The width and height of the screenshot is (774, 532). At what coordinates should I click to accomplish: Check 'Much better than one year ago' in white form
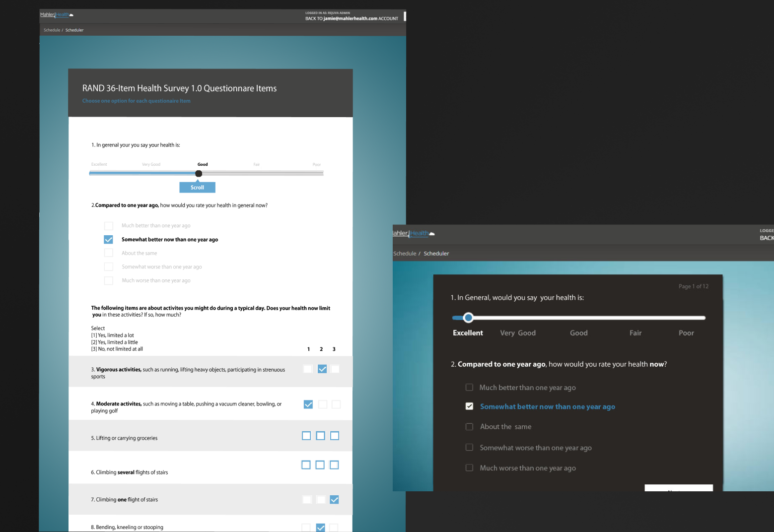coord(109,226)
